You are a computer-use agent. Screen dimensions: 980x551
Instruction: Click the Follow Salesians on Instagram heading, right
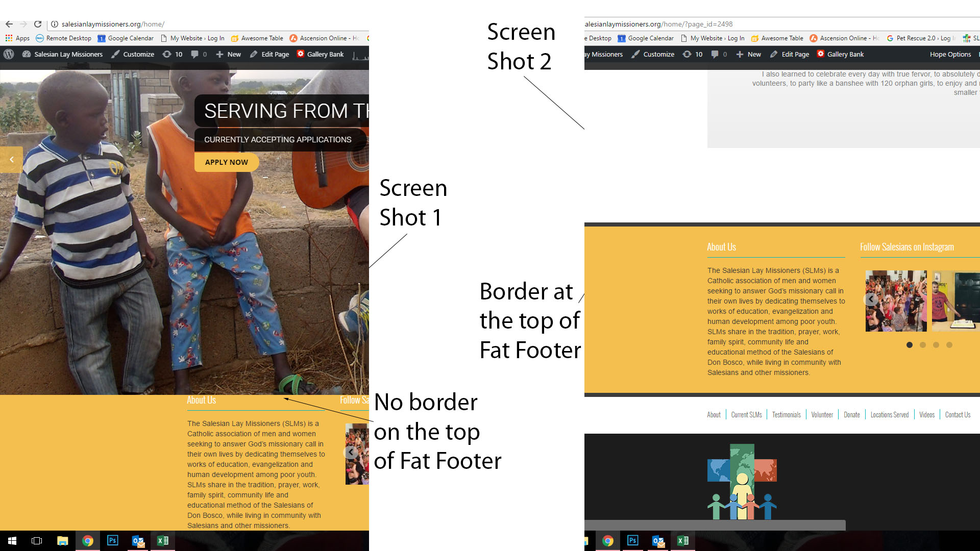click(x=906, y=247)
